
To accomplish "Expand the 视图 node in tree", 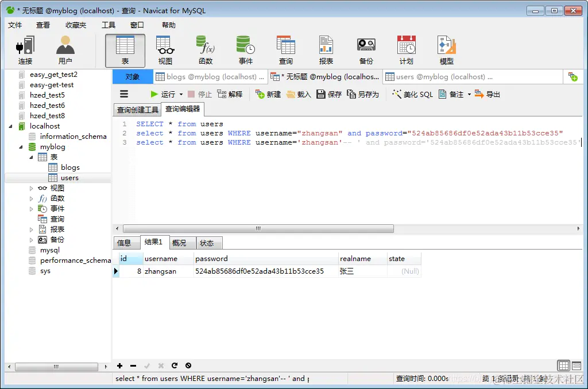I will (31, 188).
